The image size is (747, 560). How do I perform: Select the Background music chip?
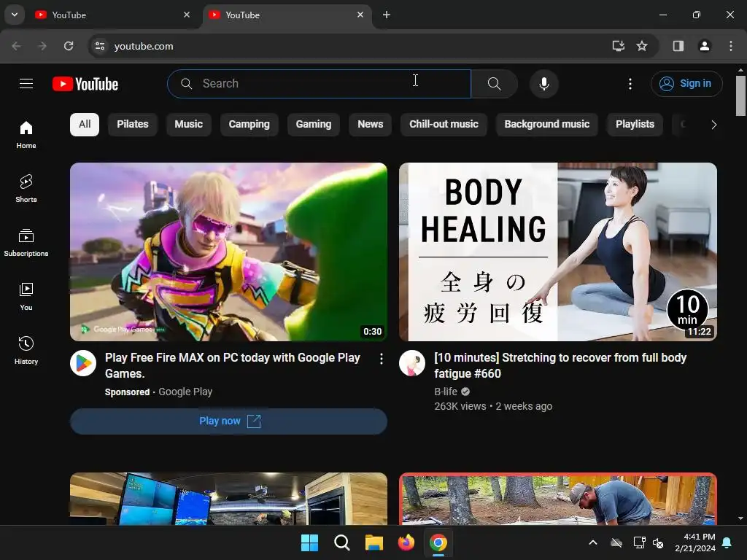[x=547, y=124]
